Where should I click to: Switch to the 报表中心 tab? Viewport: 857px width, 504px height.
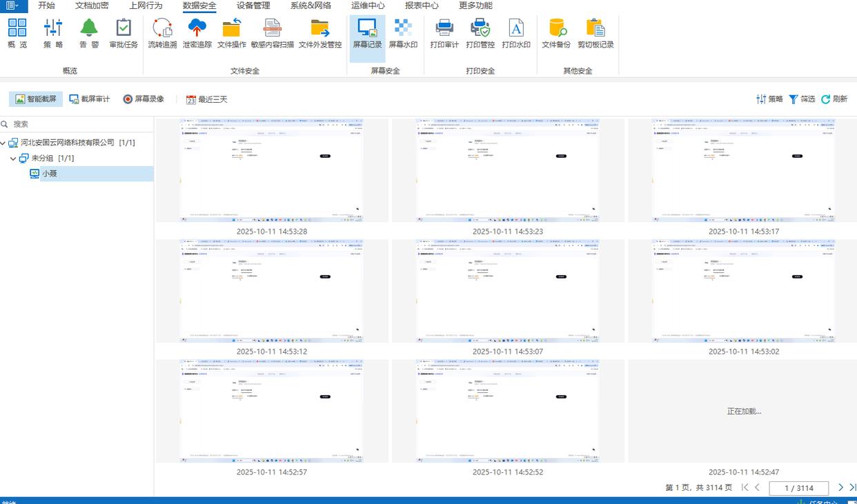click(x=422, y=6)
